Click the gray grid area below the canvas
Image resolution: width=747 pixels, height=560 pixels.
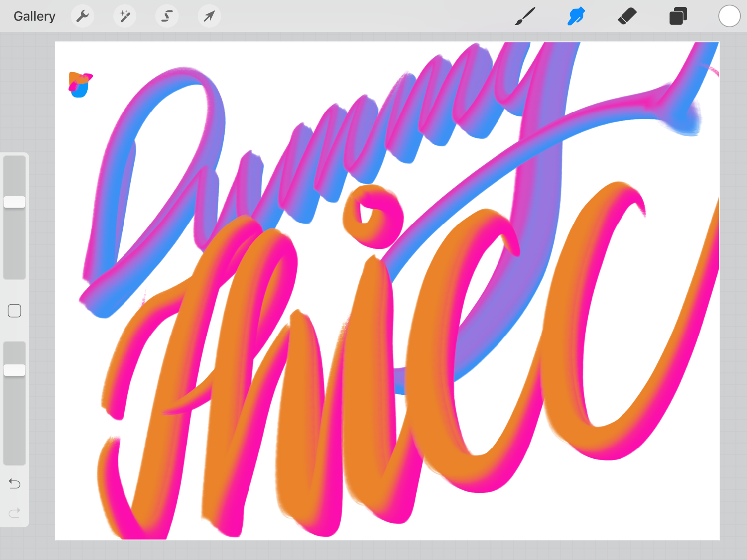373,550
